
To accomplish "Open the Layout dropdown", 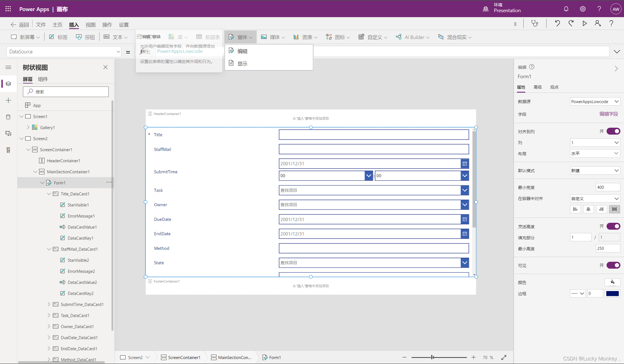I will click(595, 153).
